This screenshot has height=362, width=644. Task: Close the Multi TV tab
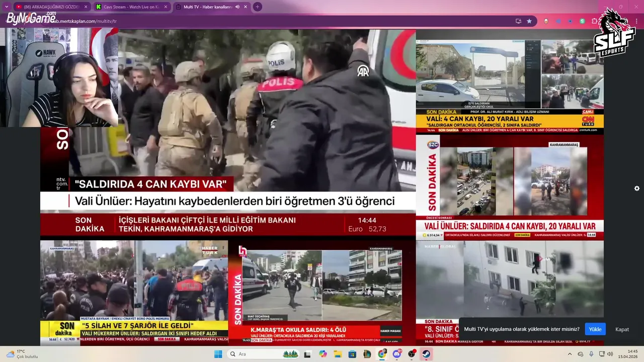pos(246,7)
